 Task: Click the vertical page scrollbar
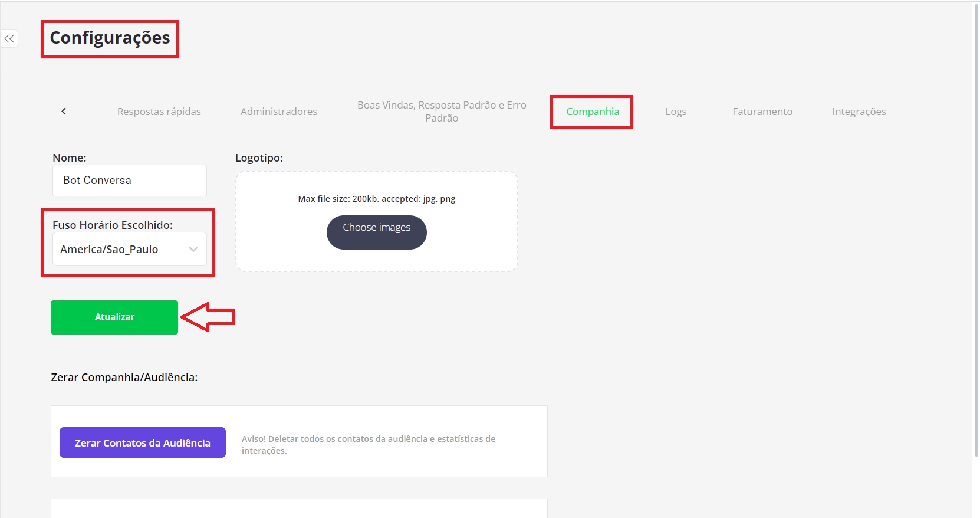click(x=976, y=230)
